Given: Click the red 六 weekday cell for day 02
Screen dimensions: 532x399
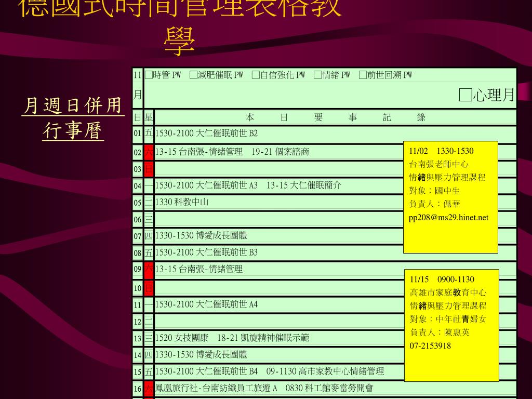Looking at the screenshot, I should click(149, 152).
